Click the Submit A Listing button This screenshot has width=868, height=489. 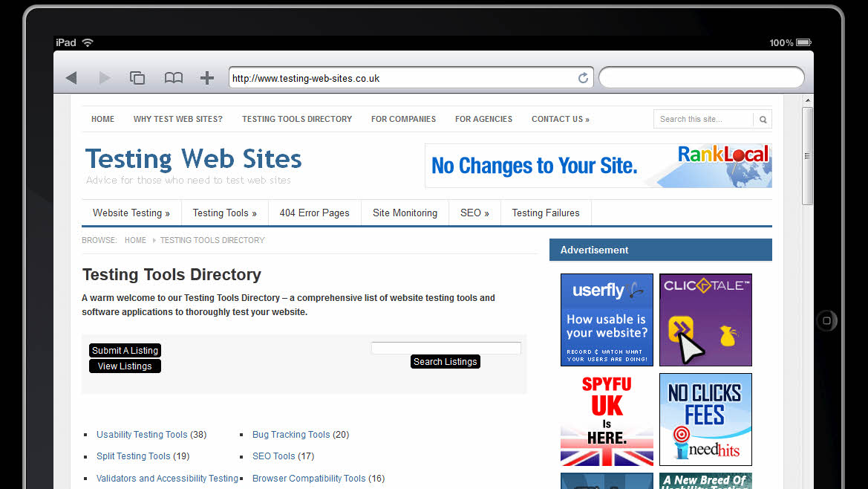pos(125,351)
